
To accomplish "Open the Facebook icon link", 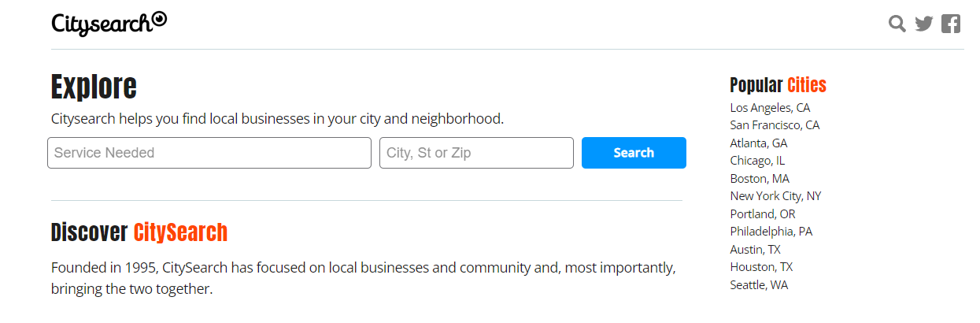I will coord(951,24).
